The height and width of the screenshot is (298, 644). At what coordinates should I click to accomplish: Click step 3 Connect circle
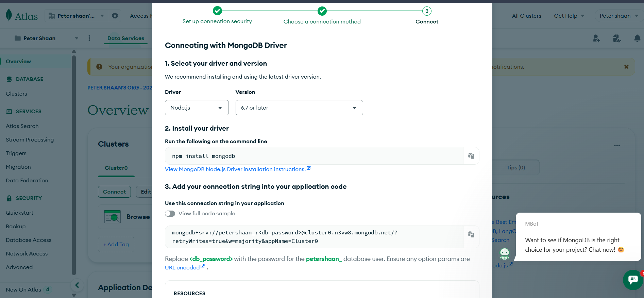pos(427,11)
